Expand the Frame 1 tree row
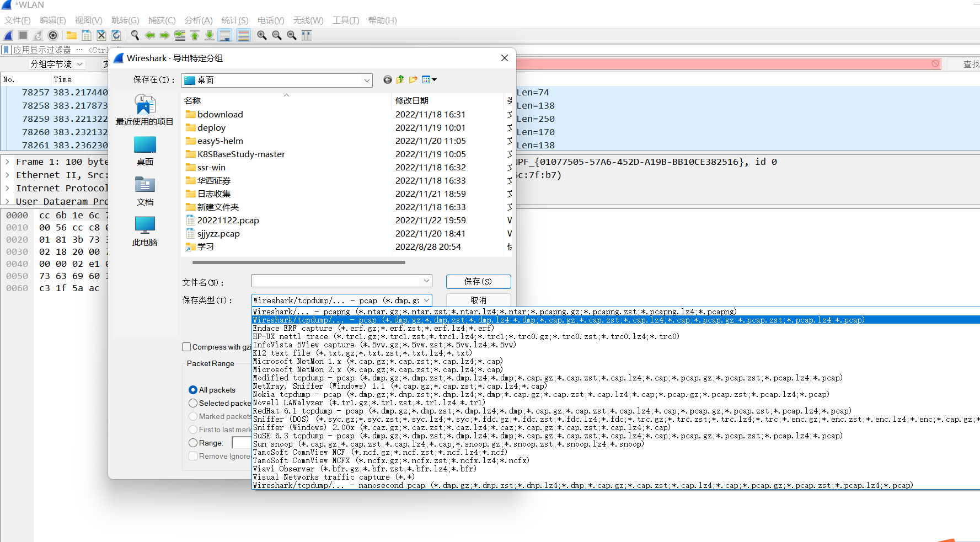 pyautogui.click(x=7, y=162)
